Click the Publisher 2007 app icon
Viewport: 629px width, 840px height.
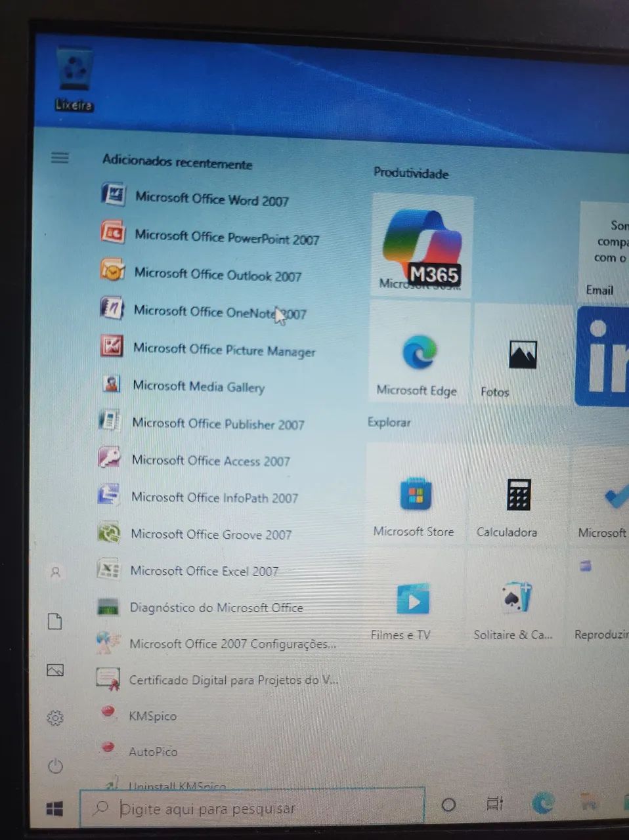[110, 420]
